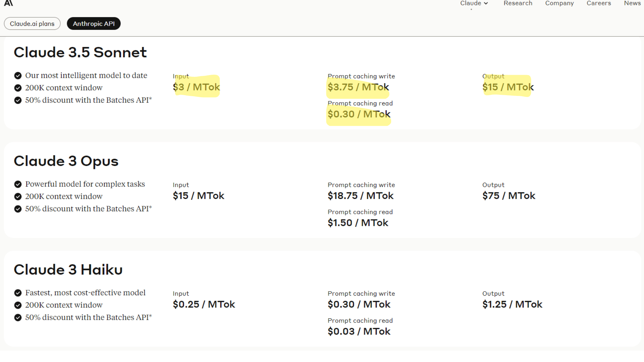
Task: Click Opus input price $15 / MTok
Action: pyautogui.click(x=198, y=196)
